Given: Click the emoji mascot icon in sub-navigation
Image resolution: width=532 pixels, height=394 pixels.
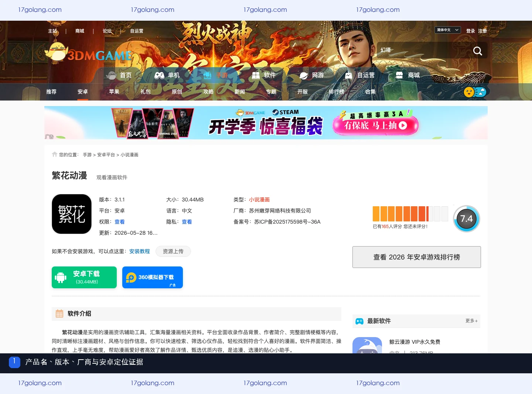Looking at the screenshot, I should point(475,92).
